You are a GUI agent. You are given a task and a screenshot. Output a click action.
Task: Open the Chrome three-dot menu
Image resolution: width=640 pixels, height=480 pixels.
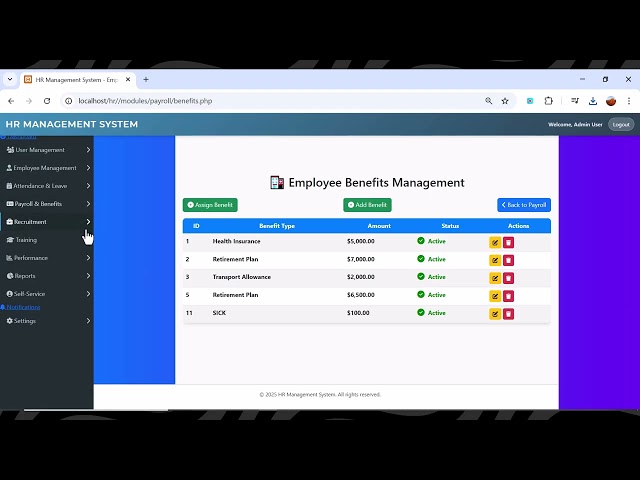(x=629, y=101)
